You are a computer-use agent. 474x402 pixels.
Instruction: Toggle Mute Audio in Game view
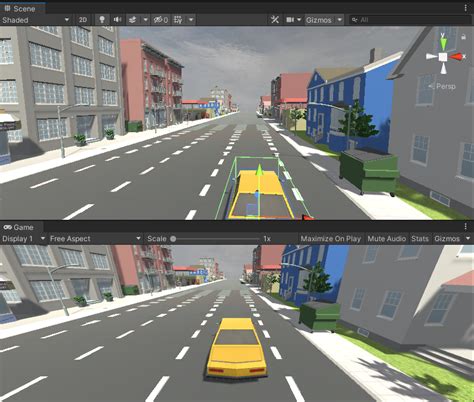(387, 239)
